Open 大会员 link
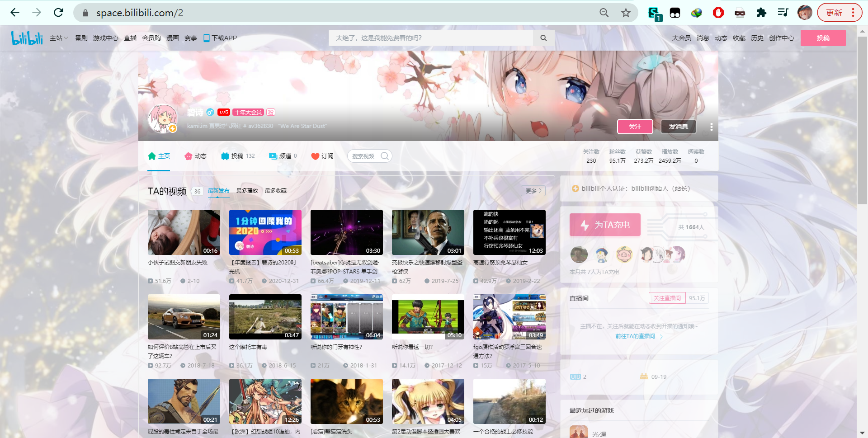 pyautogui.click(x=681, y=38)
